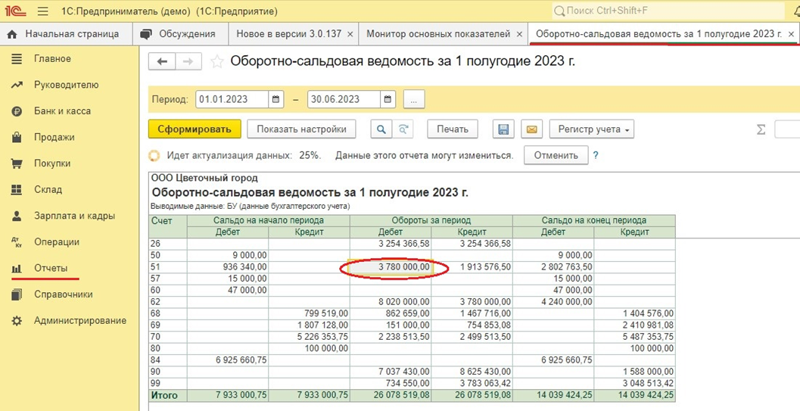This screenshot has width=800, height=411.
Task: Click the Главное section icon
Action: point(17,59)
